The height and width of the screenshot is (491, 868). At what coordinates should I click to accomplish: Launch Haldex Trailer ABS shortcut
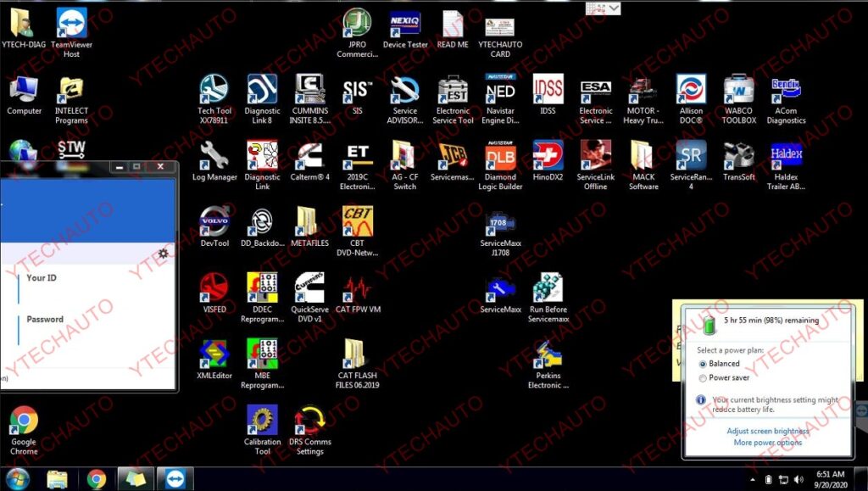[x=786, y=165]
